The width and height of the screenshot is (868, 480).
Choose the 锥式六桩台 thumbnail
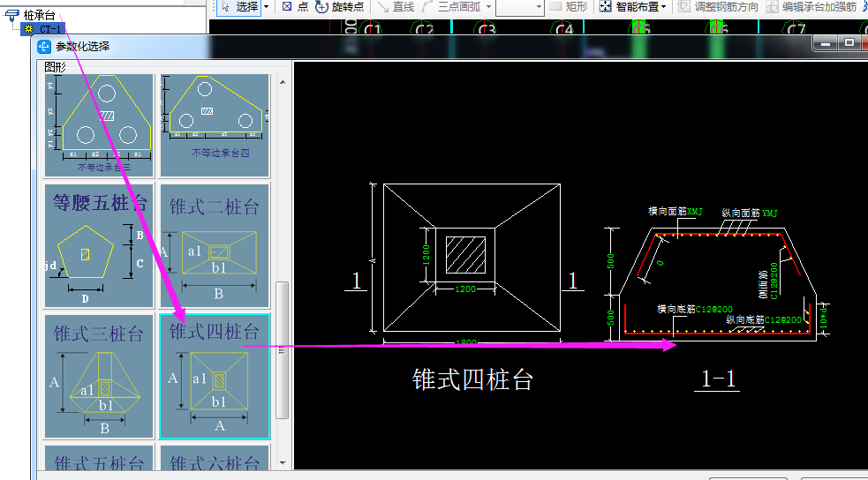click(x=215, y=458)
